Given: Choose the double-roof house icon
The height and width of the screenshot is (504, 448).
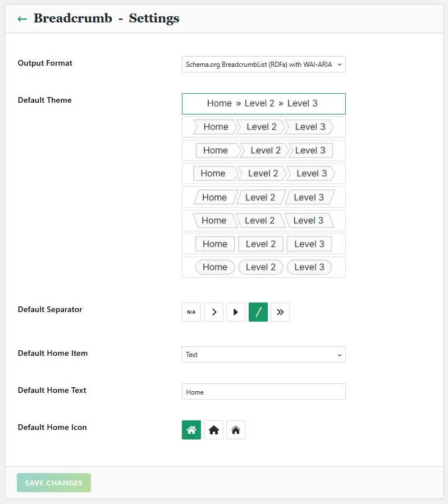Looking at the screenshot, I should point(236,430).
